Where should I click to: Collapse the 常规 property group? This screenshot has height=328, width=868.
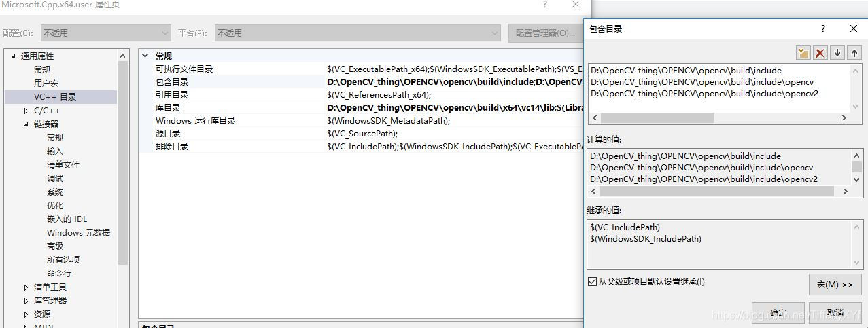[x=145, y=56]
